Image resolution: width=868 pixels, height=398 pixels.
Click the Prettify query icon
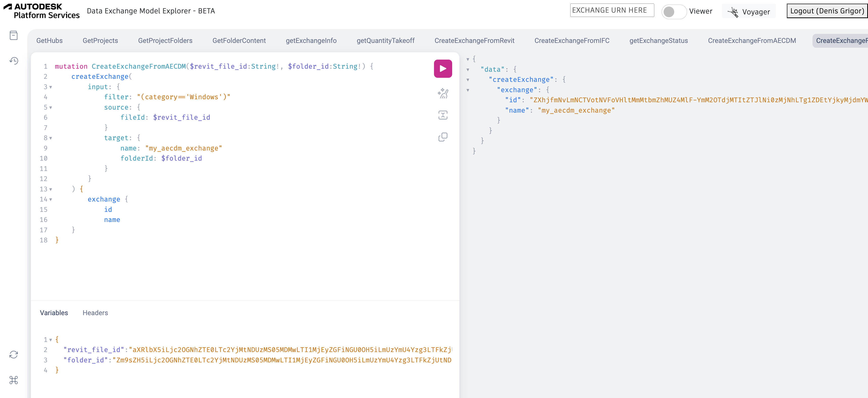443,93
